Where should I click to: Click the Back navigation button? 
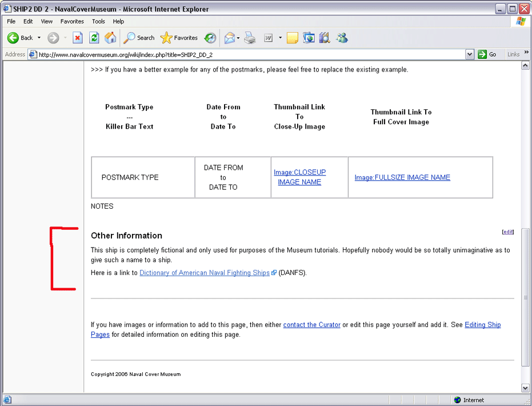tap(20, 38)
